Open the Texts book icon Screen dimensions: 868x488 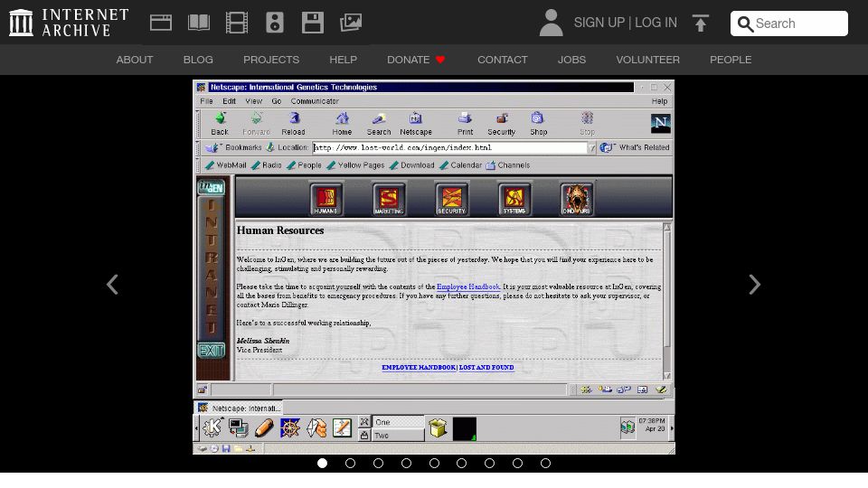[x=199, y=23]
